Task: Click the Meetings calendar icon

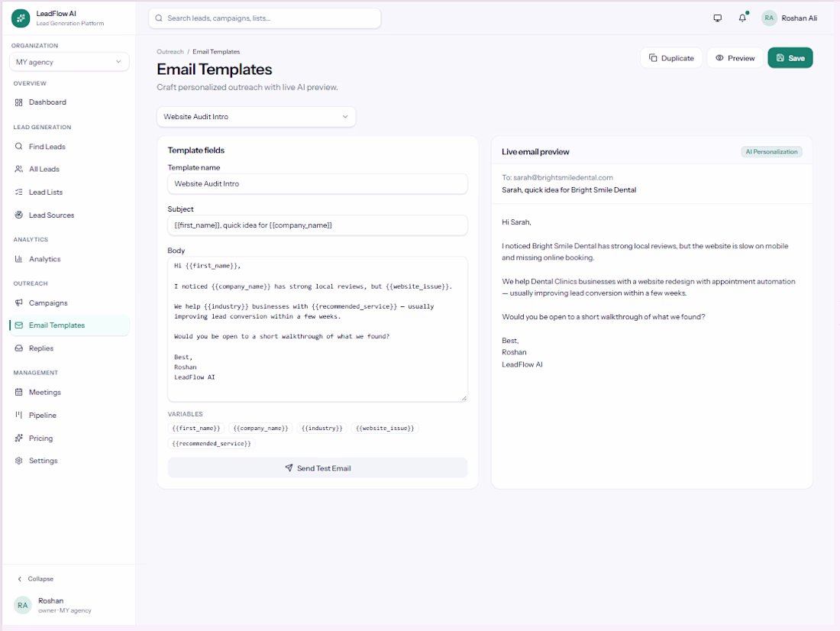Action: click(x=19, y=393)
